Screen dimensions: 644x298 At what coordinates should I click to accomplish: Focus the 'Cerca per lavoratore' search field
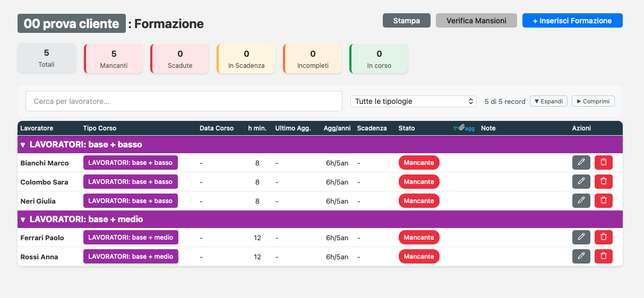pos(184,101)
